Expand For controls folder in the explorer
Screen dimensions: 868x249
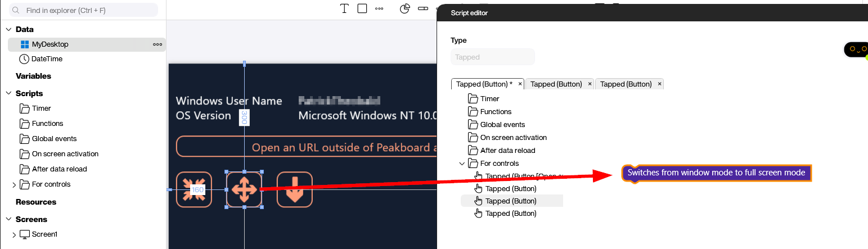[x=14, y=184]
